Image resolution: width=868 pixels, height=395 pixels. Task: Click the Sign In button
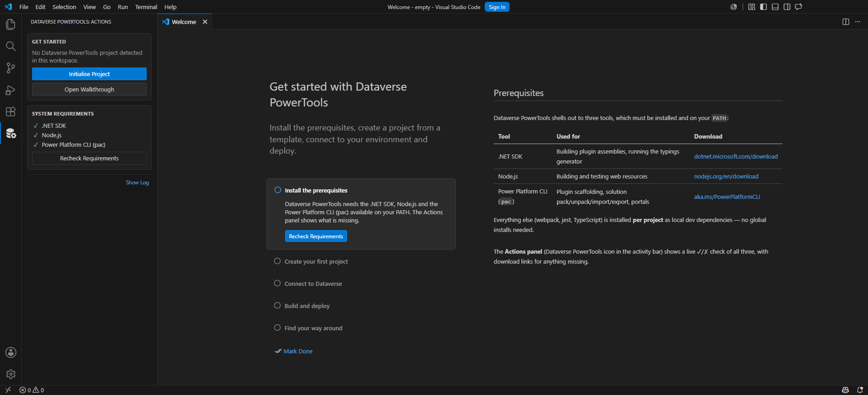(497, 7)
